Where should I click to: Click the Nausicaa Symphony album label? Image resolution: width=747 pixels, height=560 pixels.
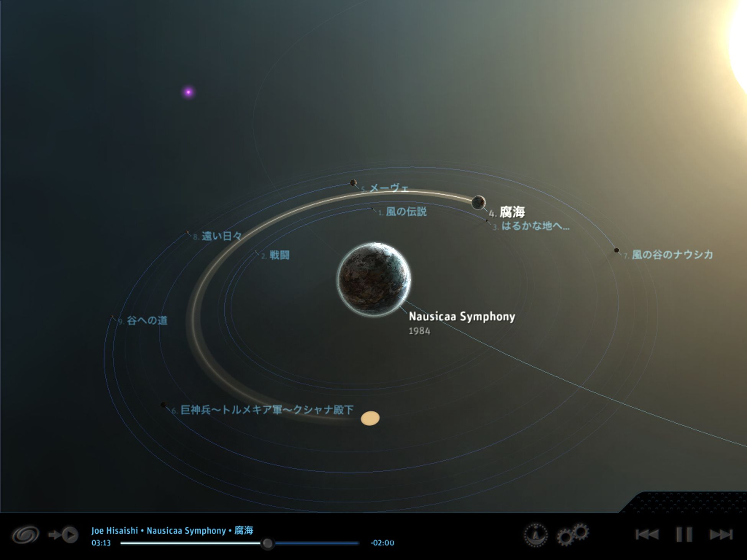[462, 317]
